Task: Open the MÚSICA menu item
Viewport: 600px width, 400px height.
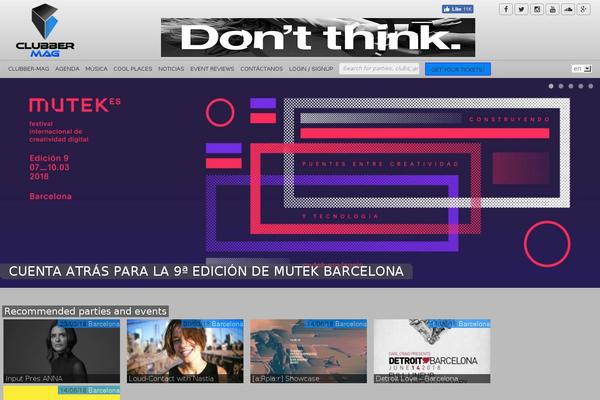Action: tap(96, 69)
